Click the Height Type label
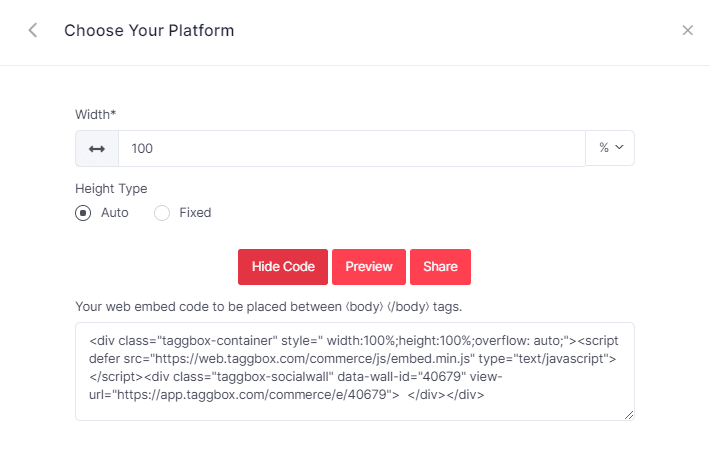This screenshot has height=453, width=710. tap(111, 188)
